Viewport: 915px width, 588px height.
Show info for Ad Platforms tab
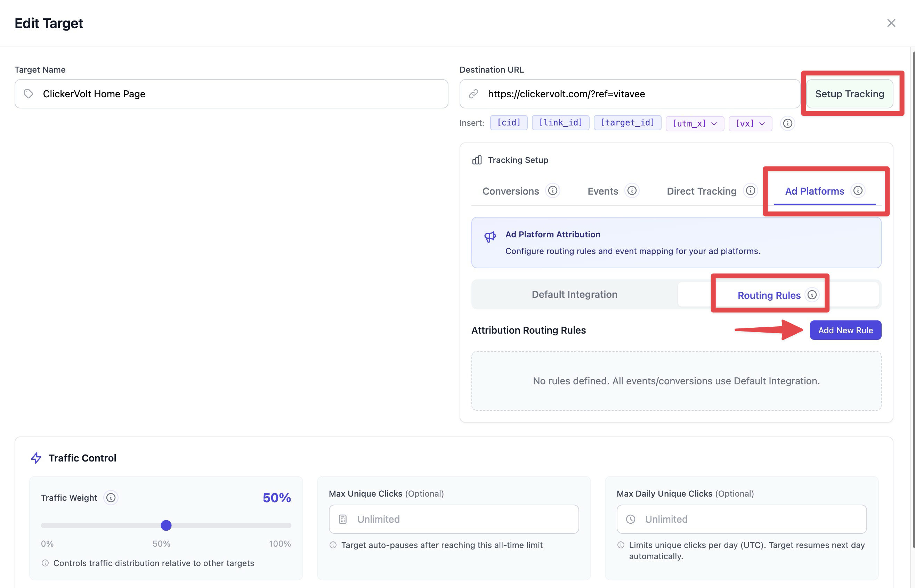tap(858, 190)
